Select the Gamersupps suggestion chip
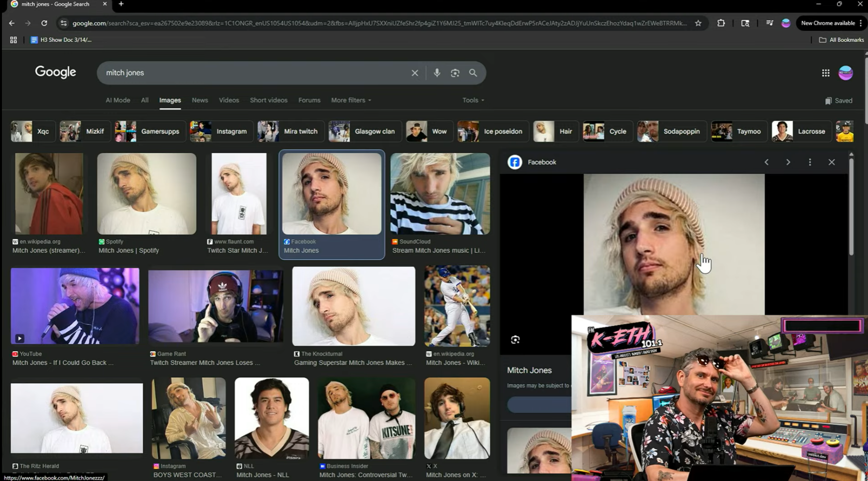 pos(150,131)
